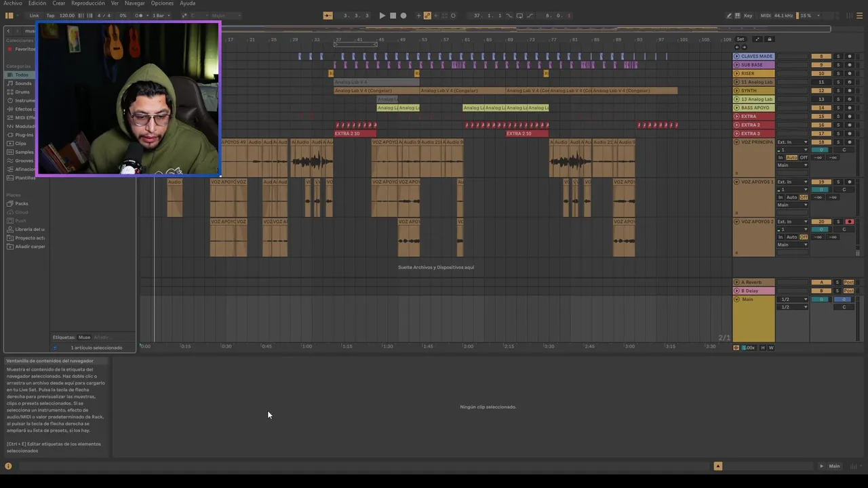Enable the MIDI arrangement overdub plus icon
This screenshot has height=488, width=868.
pyautogui.click(x=418, y=16)
